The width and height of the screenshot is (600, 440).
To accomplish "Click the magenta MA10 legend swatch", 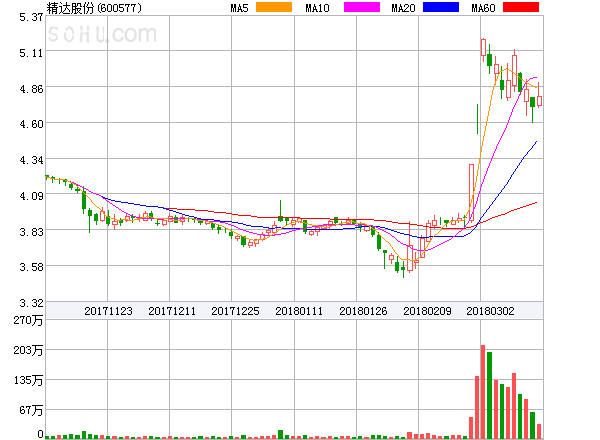I will pyautogui.click(x=358, y=7).
